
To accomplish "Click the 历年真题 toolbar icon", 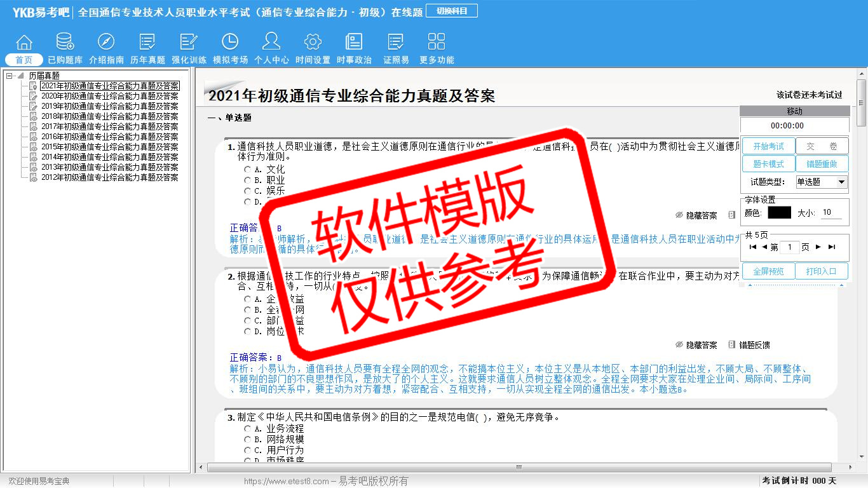I will tap(147, 43).
